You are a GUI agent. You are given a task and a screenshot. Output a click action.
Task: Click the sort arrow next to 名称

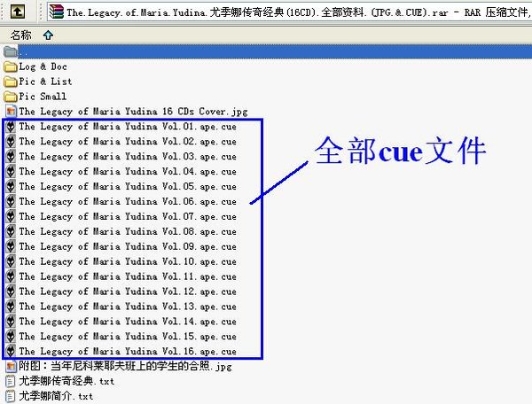[48, 35]
